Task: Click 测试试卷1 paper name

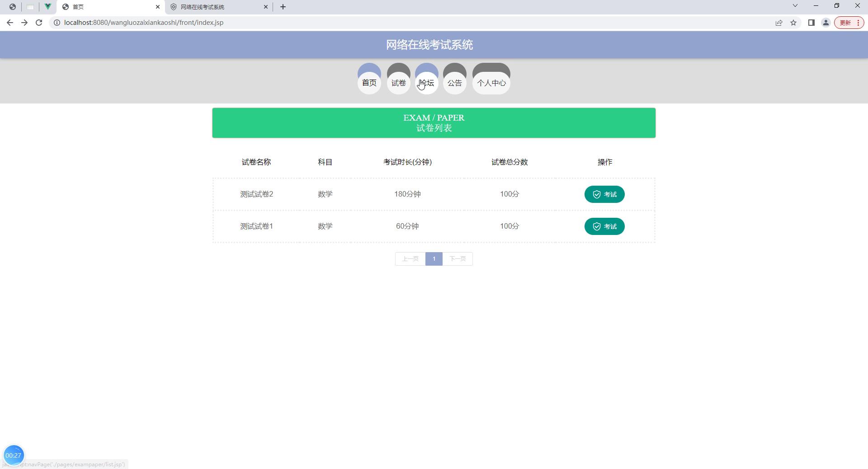Action: (x=256, y=226)
